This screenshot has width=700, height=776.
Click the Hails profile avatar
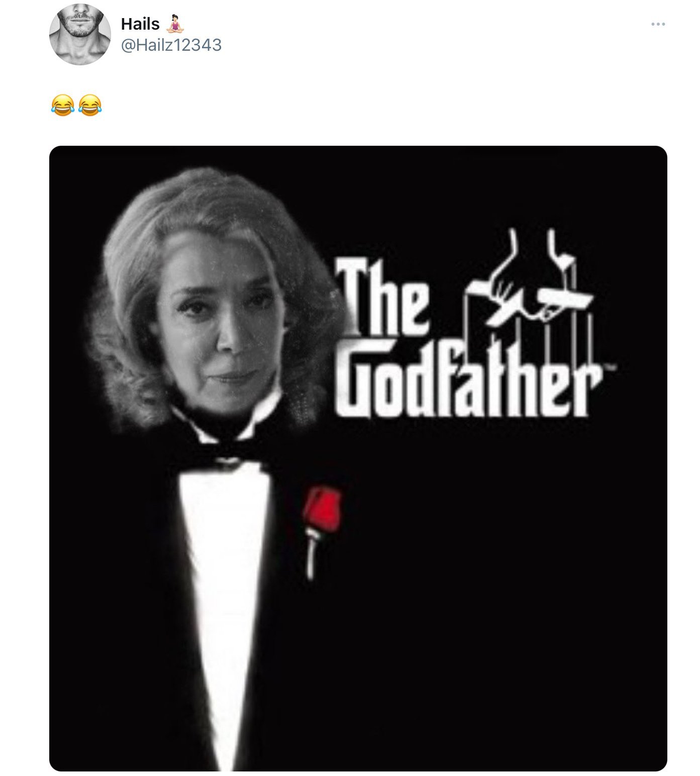80,34
